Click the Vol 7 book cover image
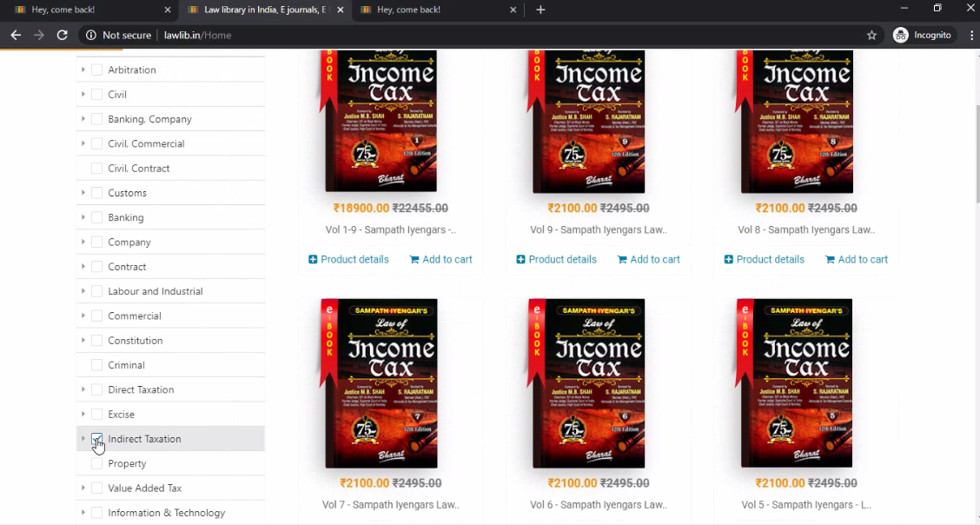Viewport: 980px width, 525px height. coord(379,383)
